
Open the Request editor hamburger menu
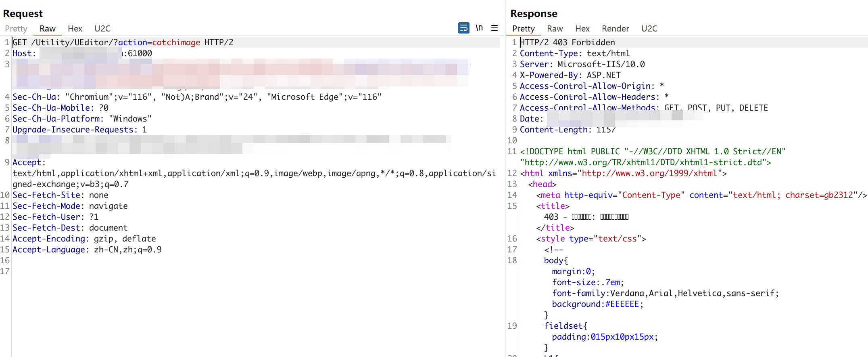point(495,28)
